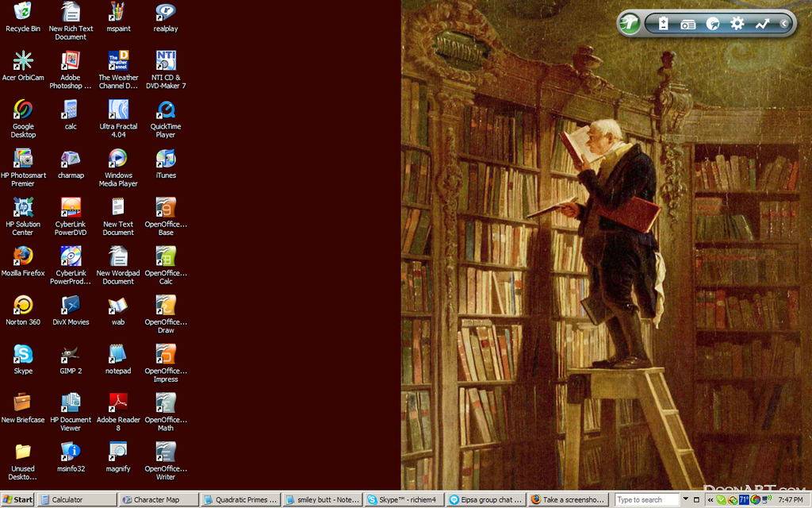Collapse the Acer toolbar using the chevron arrow
812x508 pixels.
[784, 24]
